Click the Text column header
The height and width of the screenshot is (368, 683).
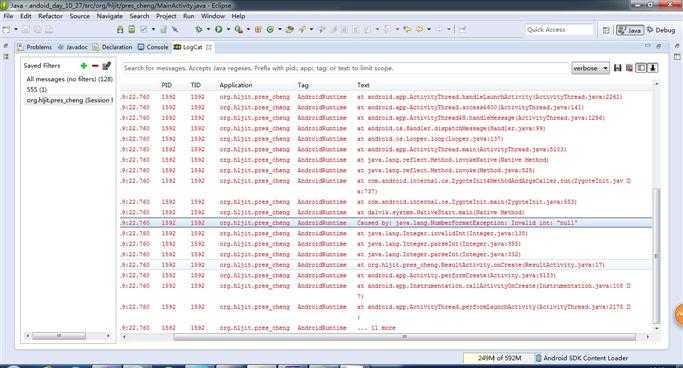[x=363, y=85]
